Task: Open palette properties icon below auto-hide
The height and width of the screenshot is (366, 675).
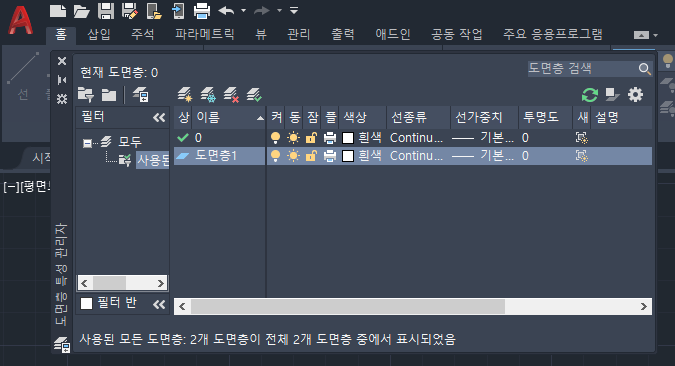Action: click(x=62, y=99)
